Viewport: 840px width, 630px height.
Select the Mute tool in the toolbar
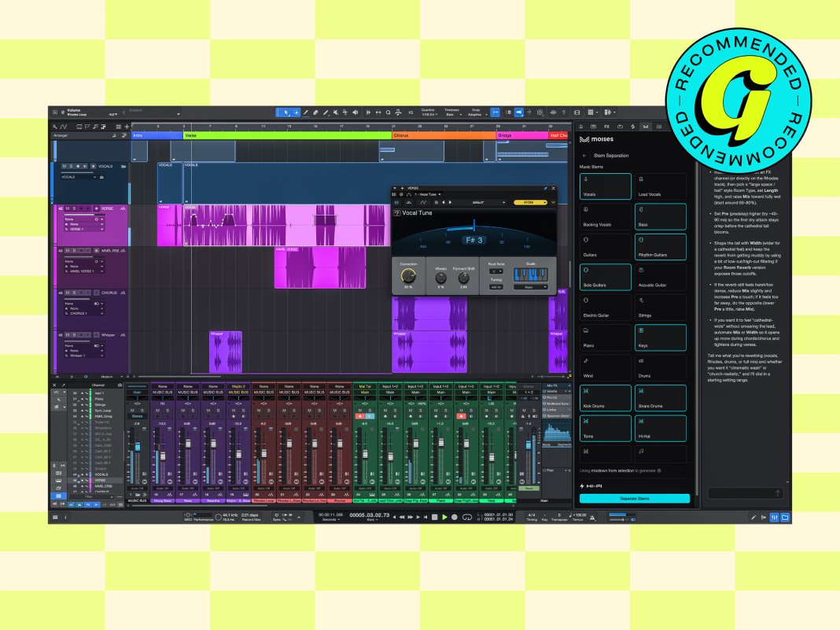tap(335, 112)
